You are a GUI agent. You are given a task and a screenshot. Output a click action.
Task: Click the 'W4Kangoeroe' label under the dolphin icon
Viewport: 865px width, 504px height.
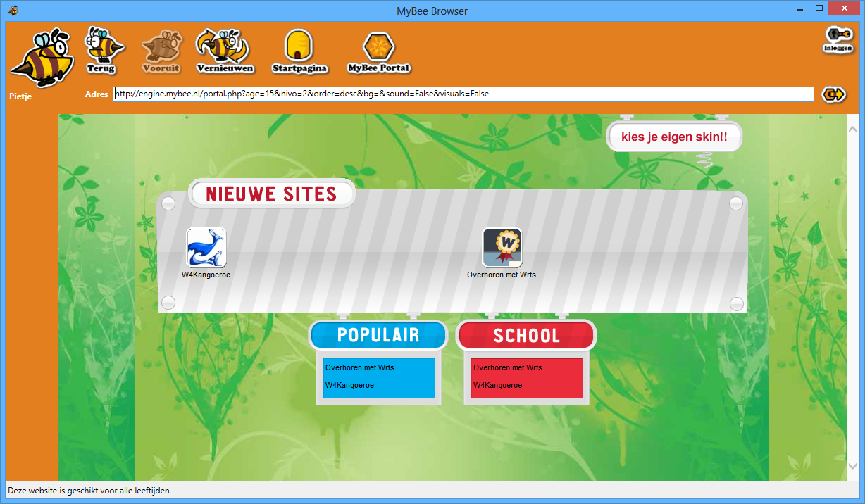(206, 275)
